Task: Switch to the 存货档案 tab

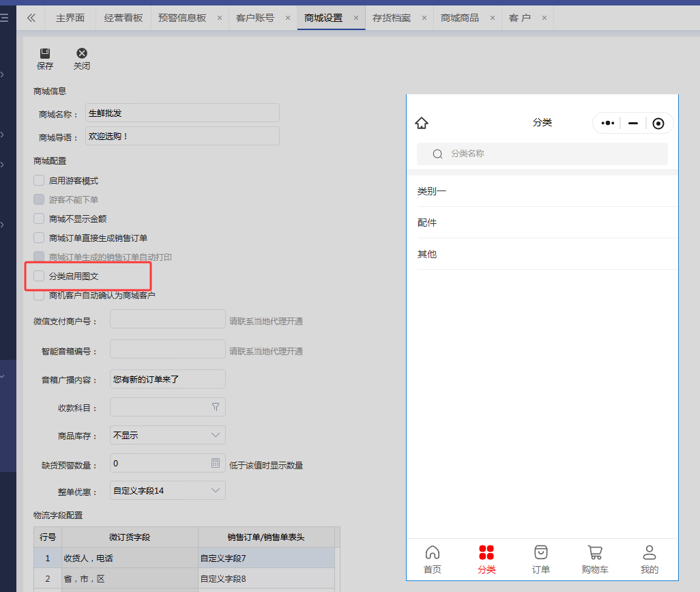Action: pyautogui.click(x=392, y=18)
